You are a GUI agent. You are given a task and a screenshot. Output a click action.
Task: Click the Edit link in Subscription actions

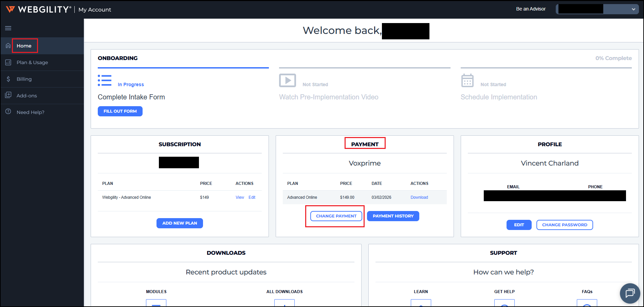(252, 197)
